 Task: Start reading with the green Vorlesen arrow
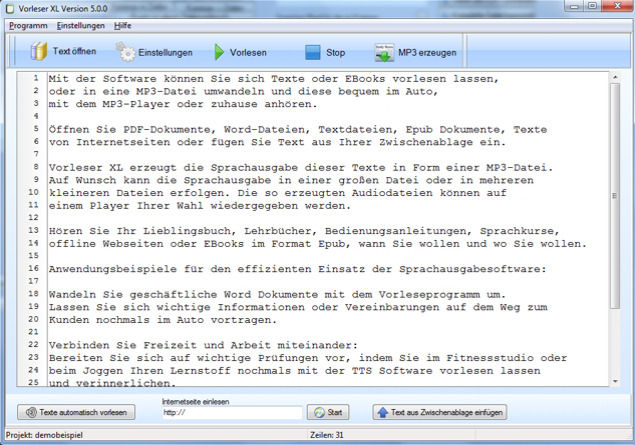click(x=219, y=52)
